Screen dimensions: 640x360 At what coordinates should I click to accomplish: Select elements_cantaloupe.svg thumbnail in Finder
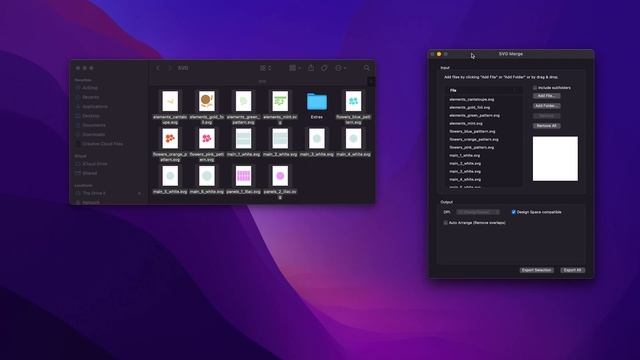(170, 101)
